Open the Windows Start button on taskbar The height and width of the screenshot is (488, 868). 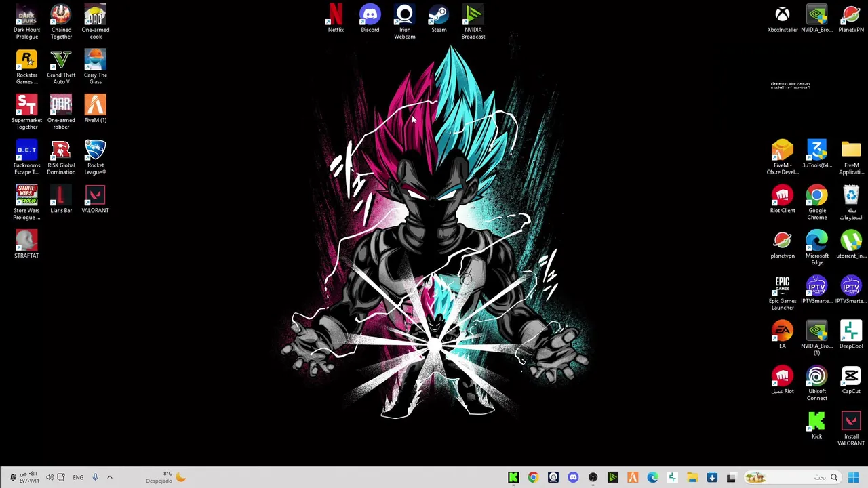coord(854,478)
